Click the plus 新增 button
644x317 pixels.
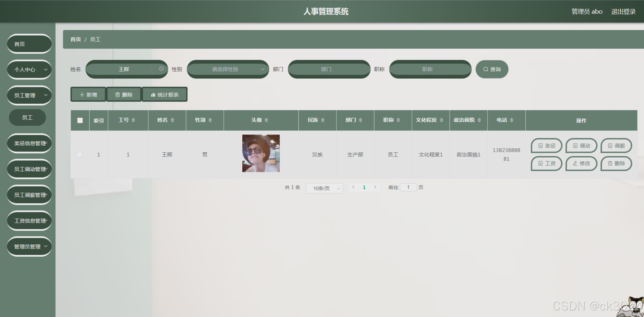pyautogui.click(x=88, y=95)
